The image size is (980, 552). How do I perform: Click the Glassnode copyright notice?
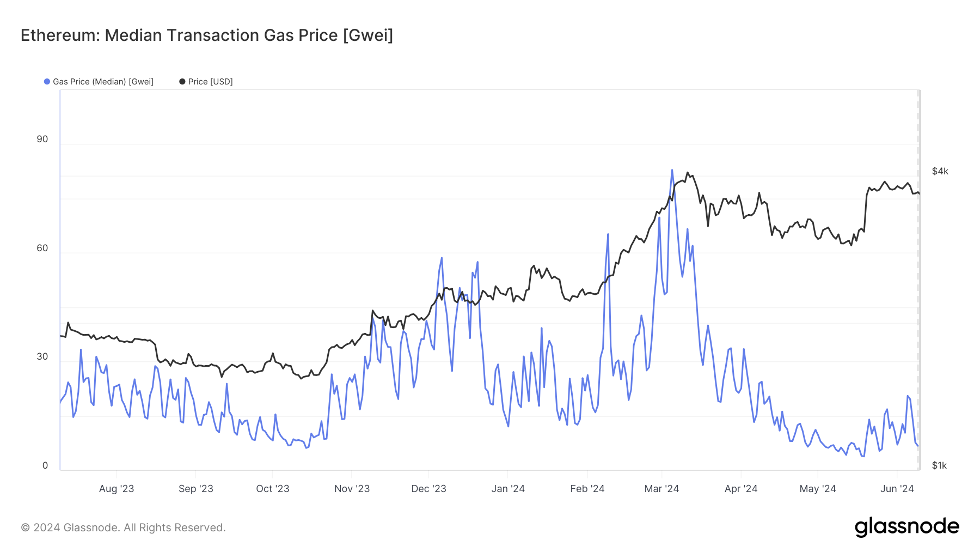[x=123, y=527]
